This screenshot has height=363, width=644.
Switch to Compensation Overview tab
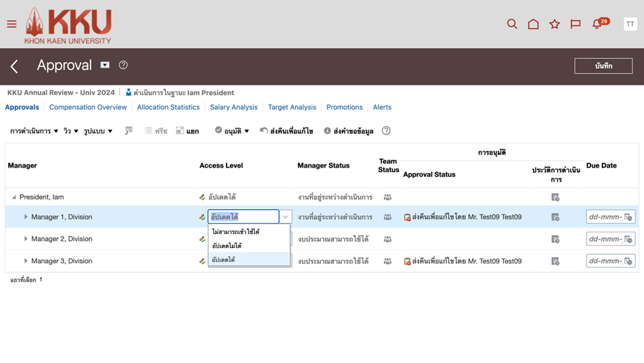(88, 107)
